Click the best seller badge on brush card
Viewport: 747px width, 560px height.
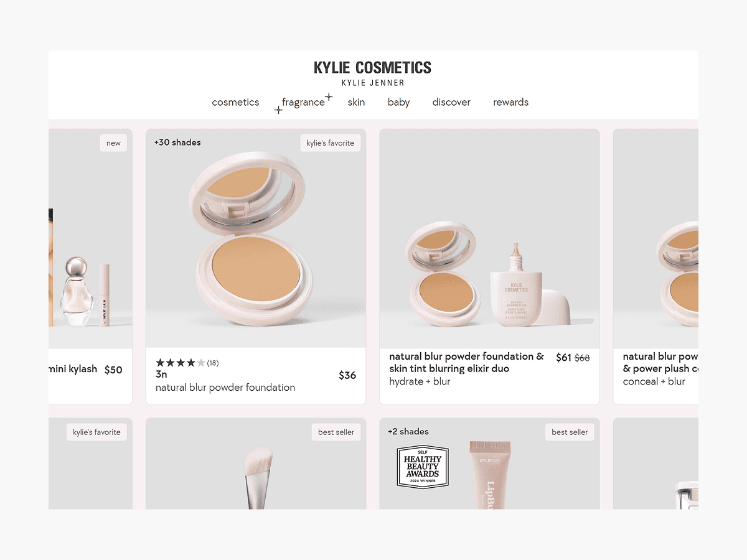[x=336, y=432]
